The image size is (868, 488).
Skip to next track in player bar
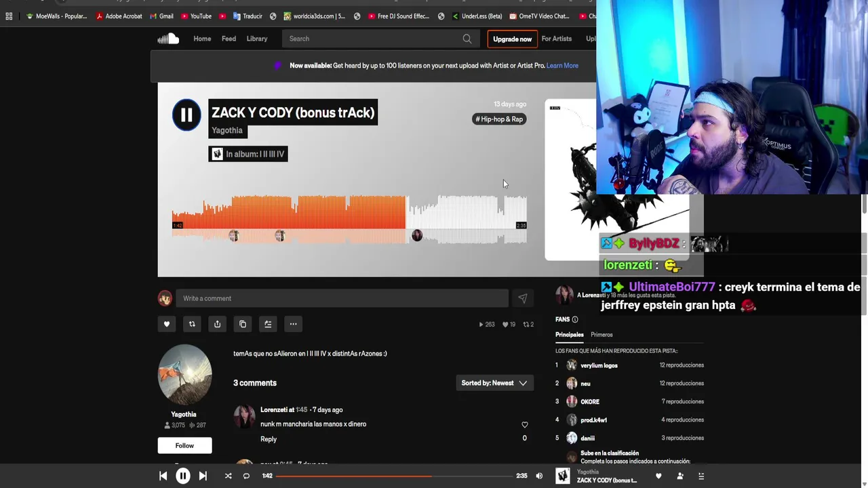point(203,476)
